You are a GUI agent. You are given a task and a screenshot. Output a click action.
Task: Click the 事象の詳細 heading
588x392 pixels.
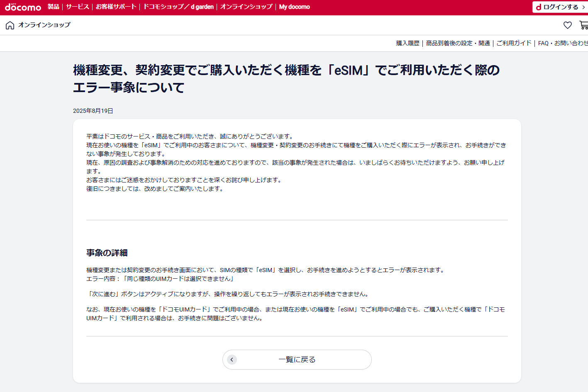[107, 253]
